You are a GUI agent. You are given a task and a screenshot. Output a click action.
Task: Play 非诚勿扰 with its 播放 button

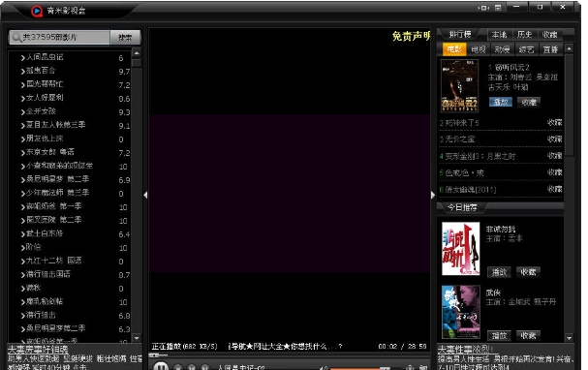pos(499,272)
